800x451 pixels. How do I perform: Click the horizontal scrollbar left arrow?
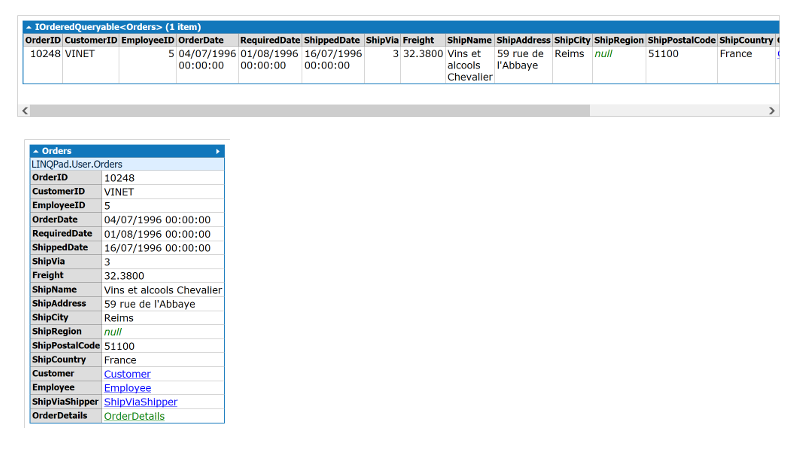pyautogui.click(x=25, y=110)
